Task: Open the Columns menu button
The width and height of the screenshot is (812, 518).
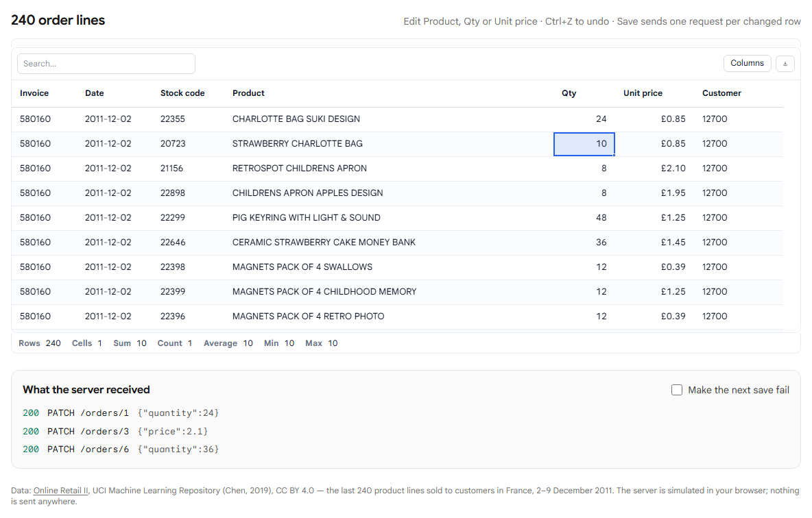Action: pyautogui.click(x=747, y=63)
